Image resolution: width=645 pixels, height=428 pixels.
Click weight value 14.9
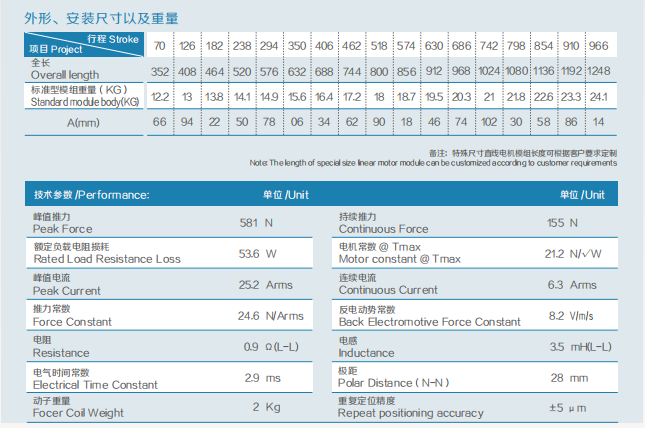269,97
